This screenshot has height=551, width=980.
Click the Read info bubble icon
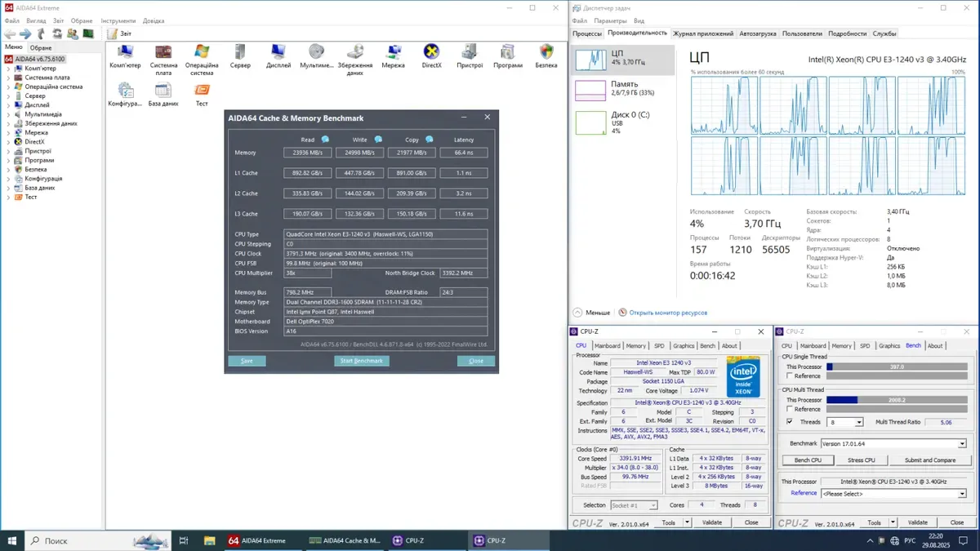(325, 140)
